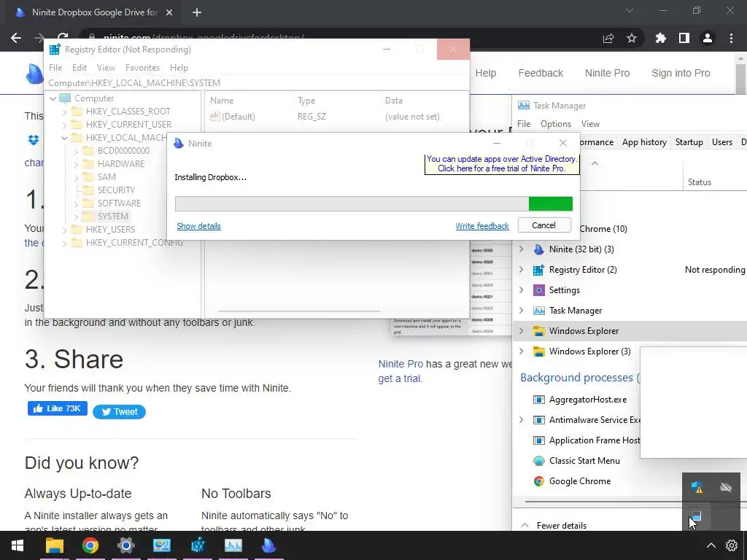Image resolution: width=747 pixels, height=560 pixels.
Task: Click the Name column header in Registry Editor
Action: coord(249,101)
